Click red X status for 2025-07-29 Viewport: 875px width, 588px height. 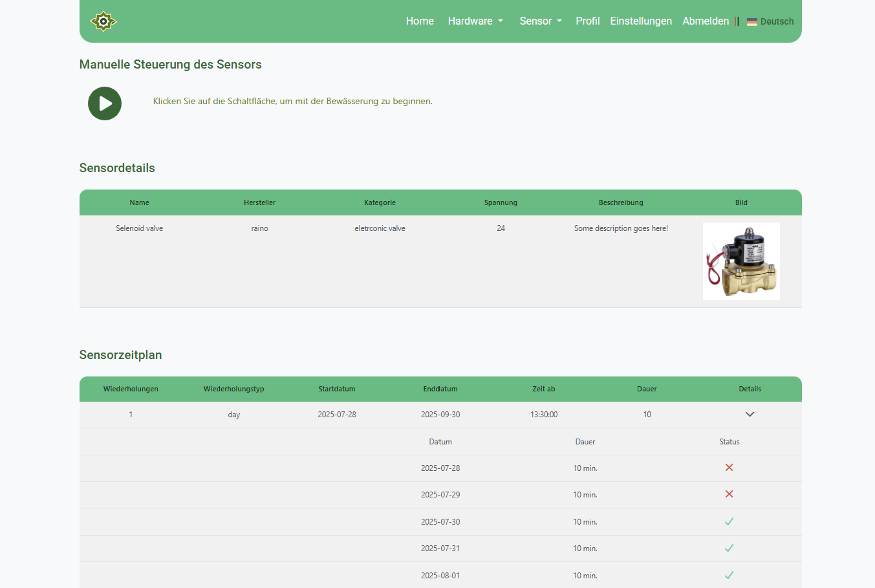point(729,494)
